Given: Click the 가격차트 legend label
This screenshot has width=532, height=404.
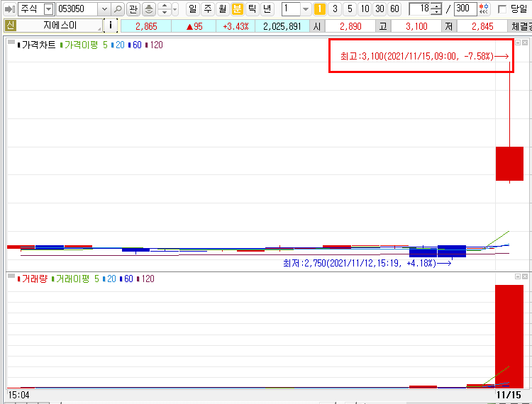Looking at the screenshot, I should [x=36, y=45].
